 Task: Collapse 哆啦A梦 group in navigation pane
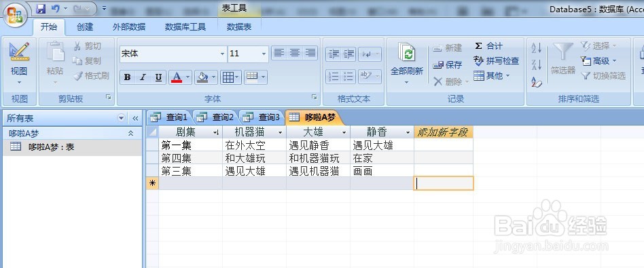pos(130,133)
